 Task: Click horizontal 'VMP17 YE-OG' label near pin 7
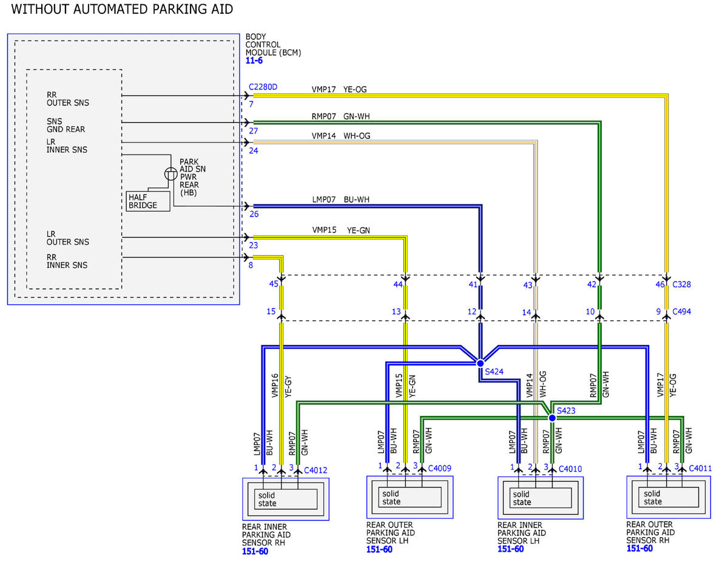(339, 90)
